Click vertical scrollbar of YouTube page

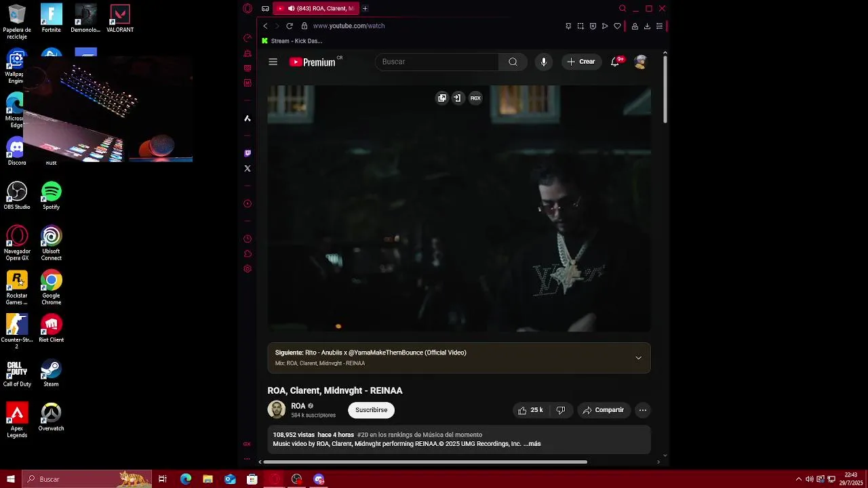(x=665, y=90)
